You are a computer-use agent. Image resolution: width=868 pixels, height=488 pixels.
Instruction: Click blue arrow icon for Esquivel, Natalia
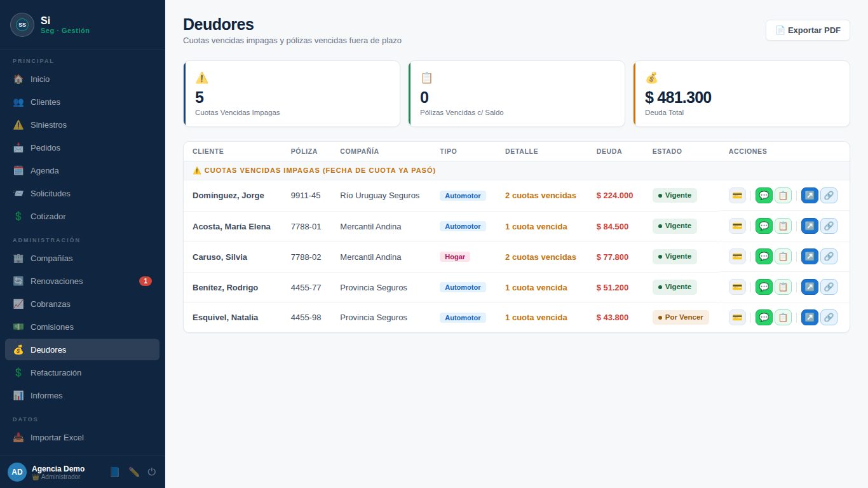810,318
